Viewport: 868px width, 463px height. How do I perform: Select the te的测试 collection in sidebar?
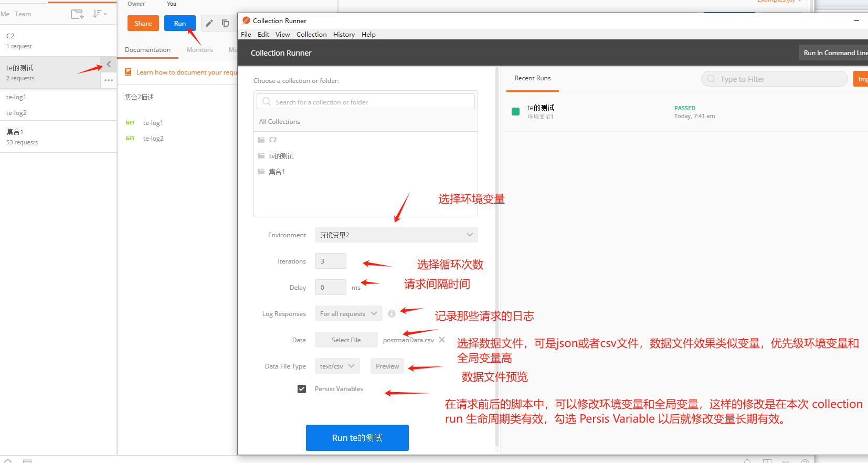point(50,72)
